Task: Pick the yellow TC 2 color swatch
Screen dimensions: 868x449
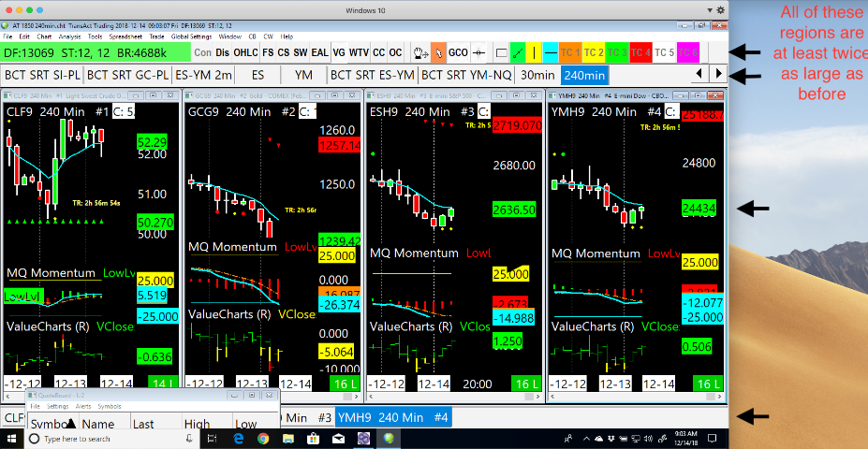Action: (x=594, y=53)
